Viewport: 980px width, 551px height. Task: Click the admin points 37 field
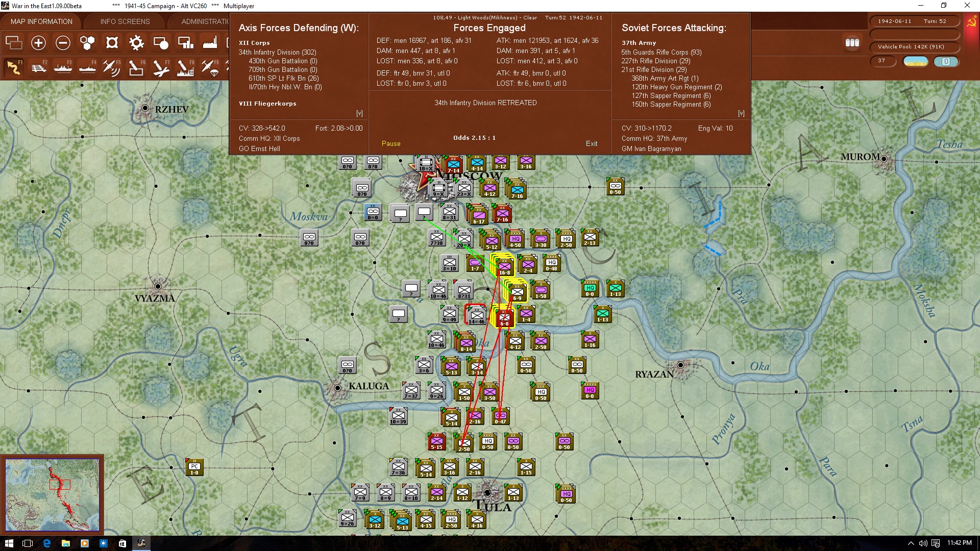point(883,61)
